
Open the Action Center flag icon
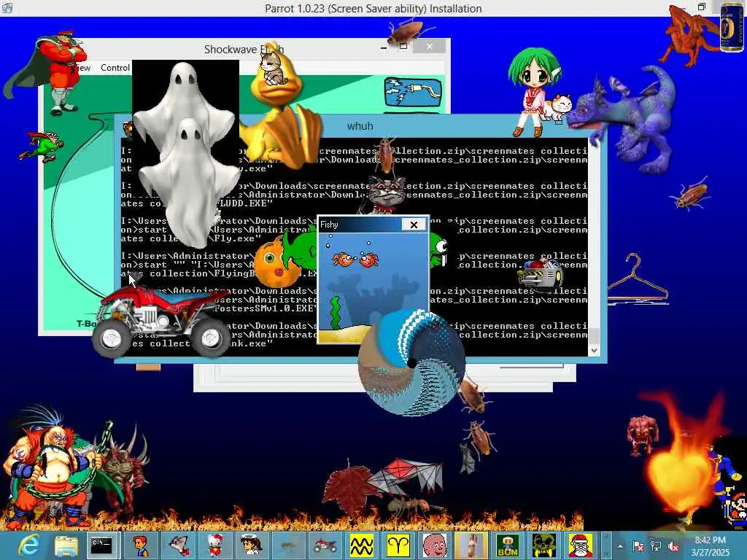pyautogui.click(x=638, y=546)
